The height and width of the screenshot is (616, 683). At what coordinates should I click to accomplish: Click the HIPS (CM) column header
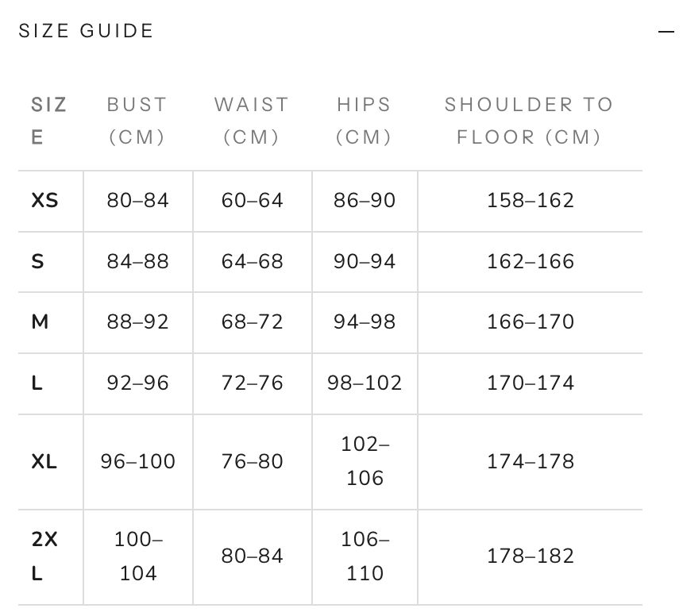point(365,121)
